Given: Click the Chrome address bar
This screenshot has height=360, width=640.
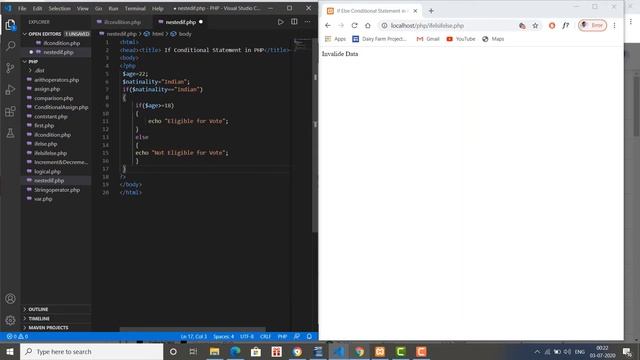Looking at the screenshot, I should click(447, 26).
